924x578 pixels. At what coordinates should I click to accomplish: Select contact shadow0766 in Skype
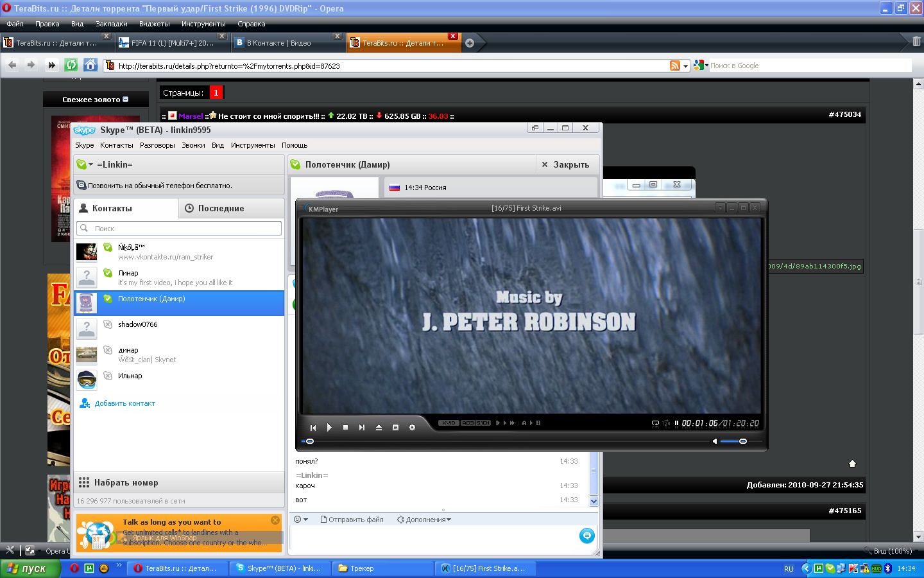(179, 329)
